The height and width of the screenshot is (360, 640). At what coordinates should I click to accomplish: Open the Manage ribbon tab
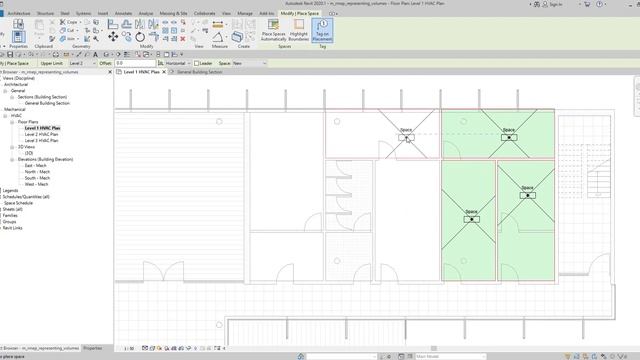coord(245,13)
